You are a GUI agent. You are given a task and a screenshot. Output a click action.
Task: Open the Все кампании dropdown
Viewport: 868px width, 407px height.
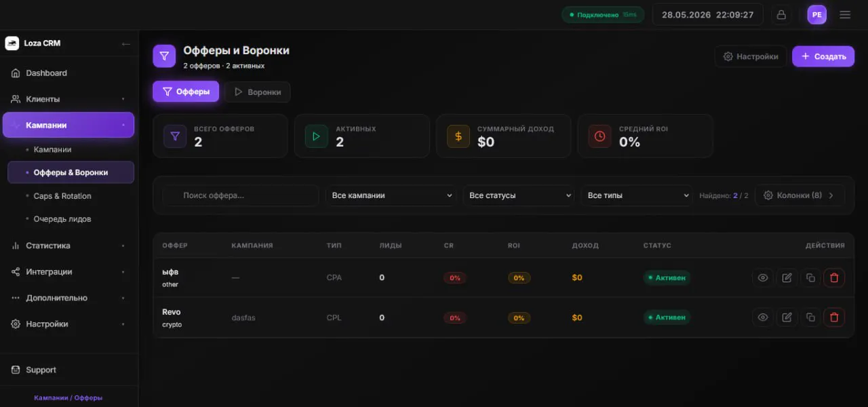pos(391,195)
